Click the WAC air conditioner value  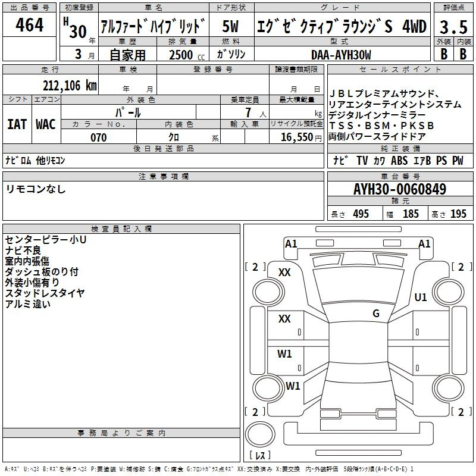tap(46, 124)
